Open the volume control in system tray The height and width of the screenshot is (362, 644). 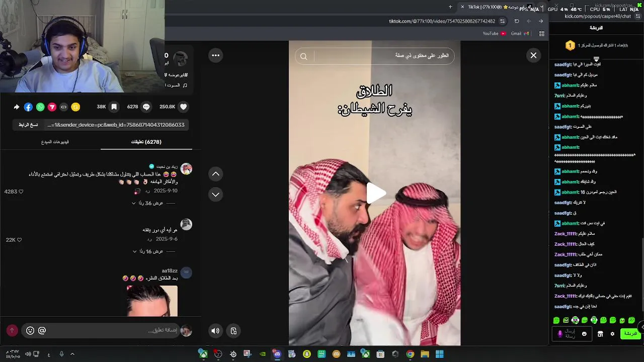pyautogui.click(x=28, y=354)
